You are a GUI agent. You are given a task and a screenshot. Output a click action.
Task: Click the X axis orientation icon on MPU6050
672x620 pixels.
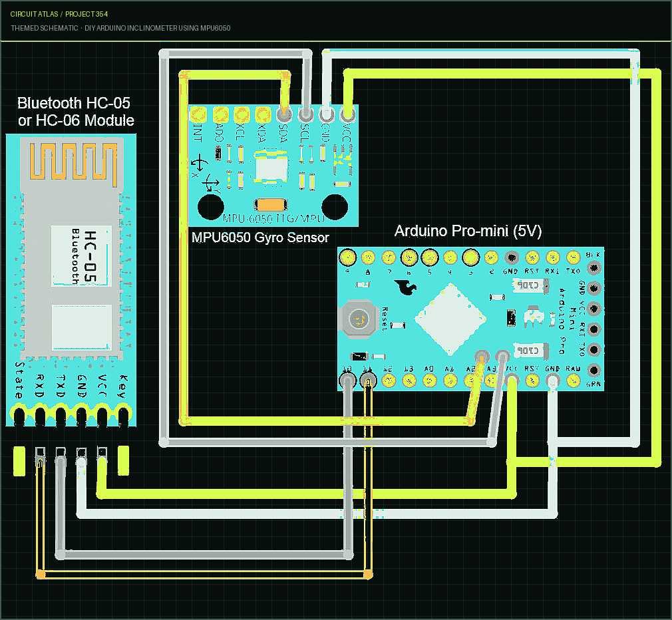tap(198, 166)
